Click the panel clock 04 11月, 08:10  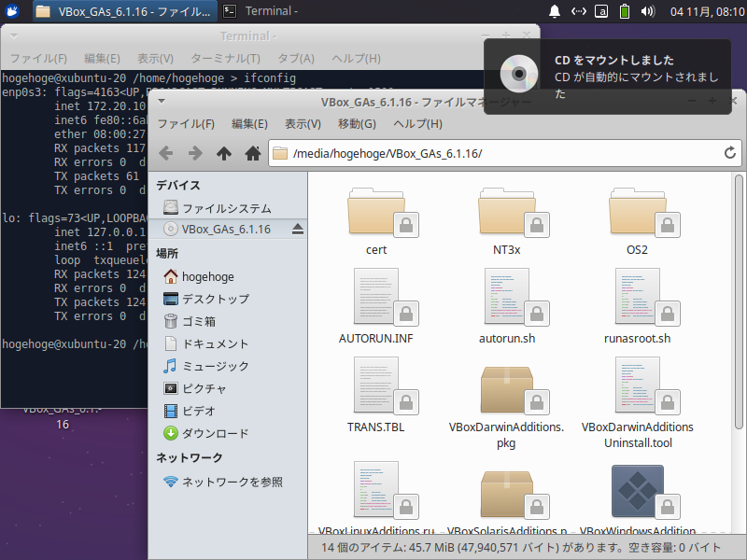click(707, 11)
